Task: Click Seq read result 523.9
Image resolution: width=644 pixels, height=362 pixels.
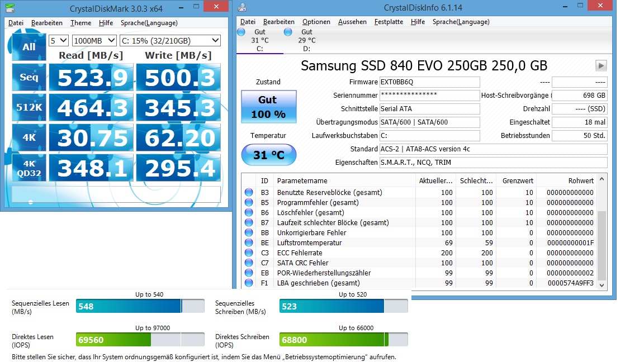Action: pos(91,77)
